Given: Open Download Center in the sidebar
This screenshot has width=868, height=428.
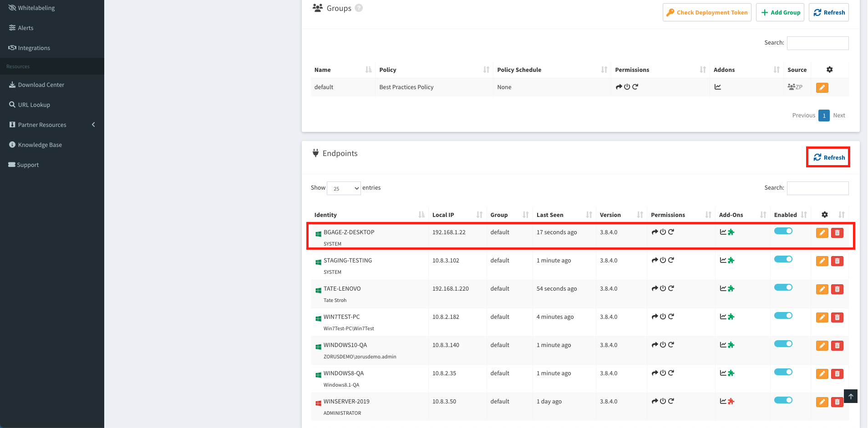Looking at the screenshot, I should pos(41,85).
